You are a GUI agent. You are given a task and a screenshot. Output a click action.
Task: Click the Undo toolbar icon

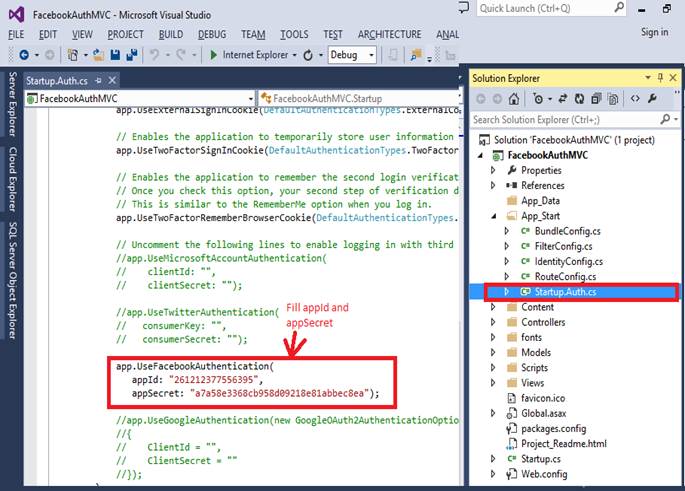[x=154, y=55]
